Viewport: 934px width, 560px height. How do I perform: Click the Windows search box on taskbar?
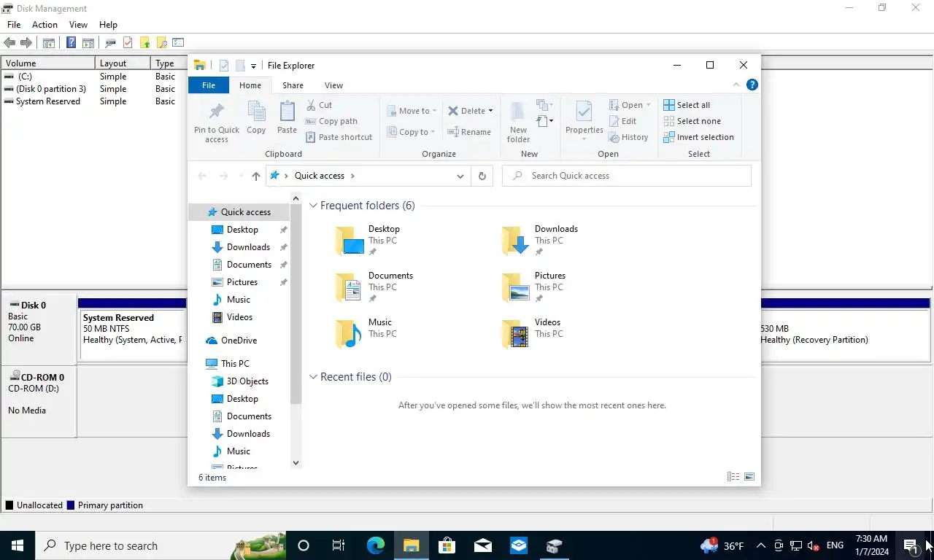[x=161, y=545]
